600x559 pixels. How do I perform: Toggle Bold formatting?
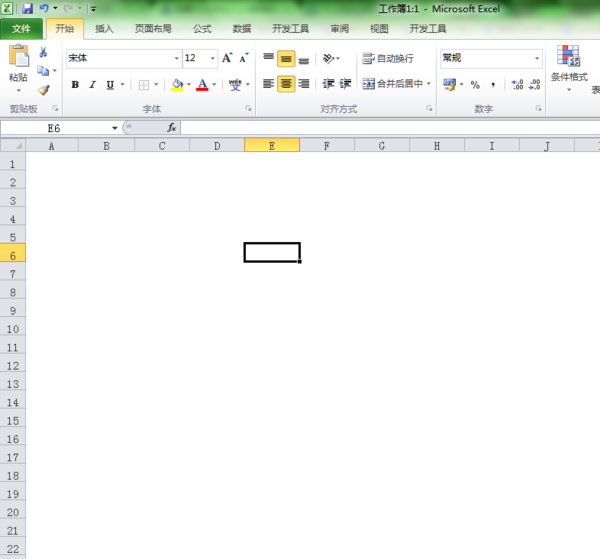75,85
